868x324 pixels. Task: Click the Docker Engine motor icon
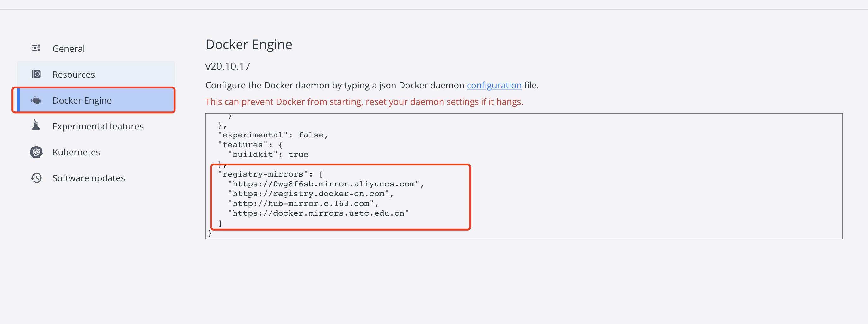[x=36, y=100]
